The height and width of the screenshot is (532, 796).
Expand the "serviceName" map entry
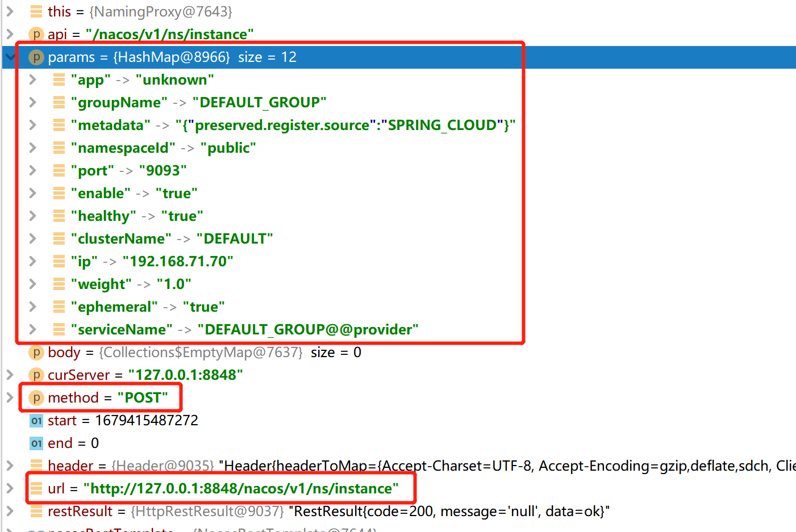(32, 329)
